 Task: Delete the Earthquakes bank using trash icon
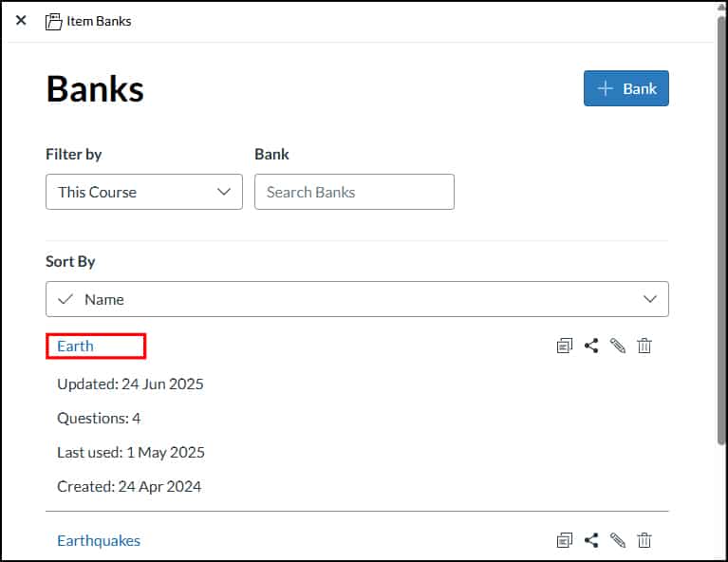(644, 540)
